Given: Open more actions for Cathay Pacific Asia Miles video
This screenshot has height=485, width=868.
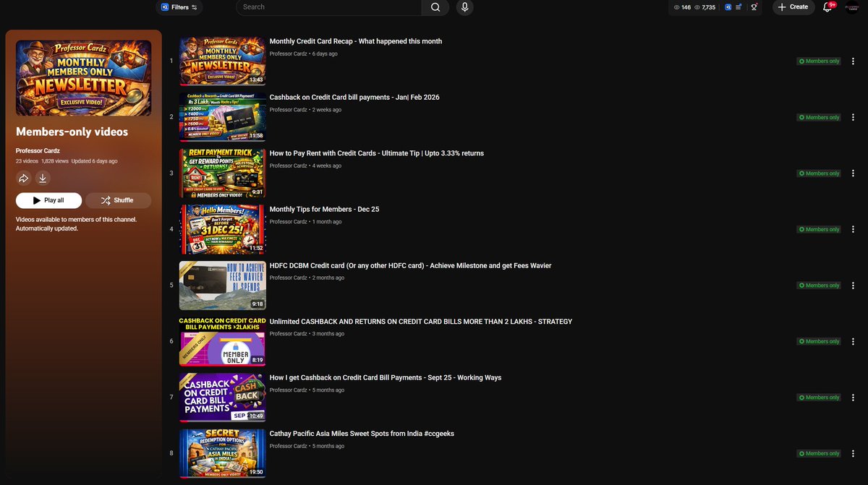Looking at the screenshot, I should (x=853, y=453).
